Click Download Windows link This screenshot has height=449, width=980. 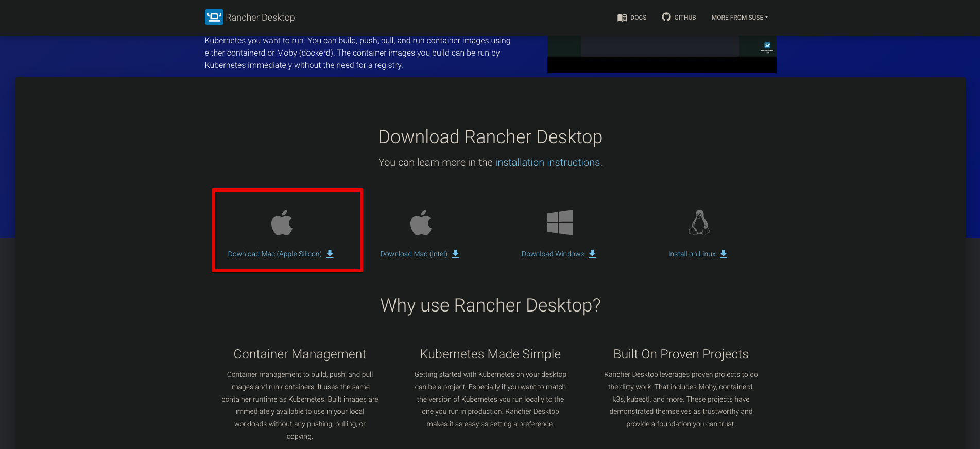point(553,254)
